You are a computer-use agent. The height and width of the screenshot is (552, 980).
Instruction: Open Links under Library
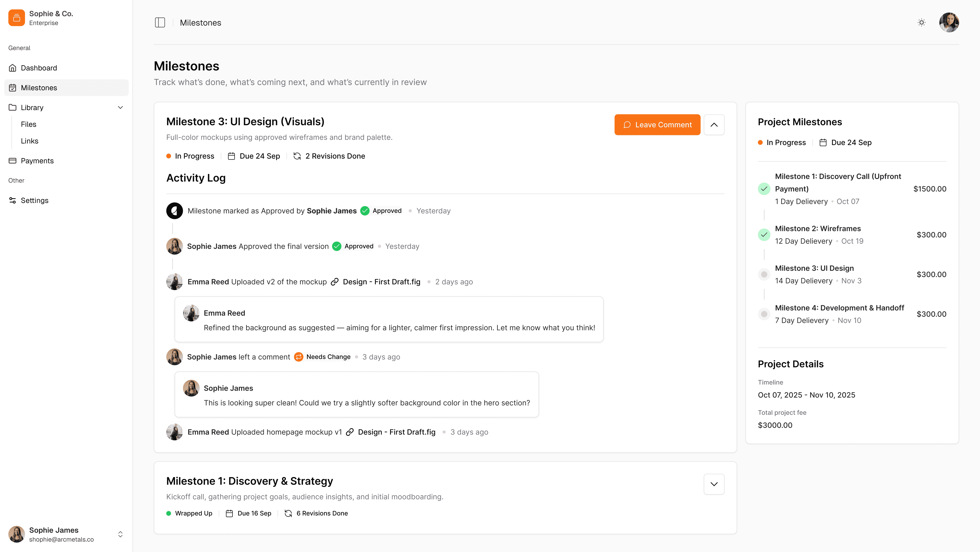[29, 141]
